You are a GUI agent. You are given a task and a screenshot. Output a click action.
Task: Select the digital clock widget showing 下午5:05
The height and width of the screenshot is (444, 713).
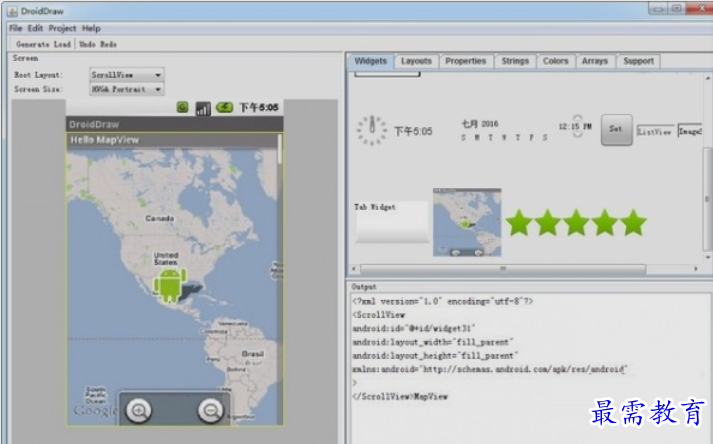coord(413,131)
